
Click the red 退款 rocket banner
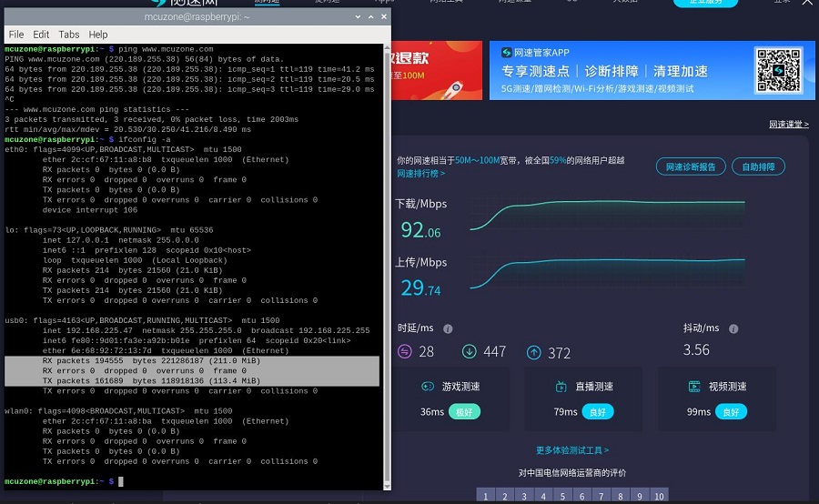(437, 71)
